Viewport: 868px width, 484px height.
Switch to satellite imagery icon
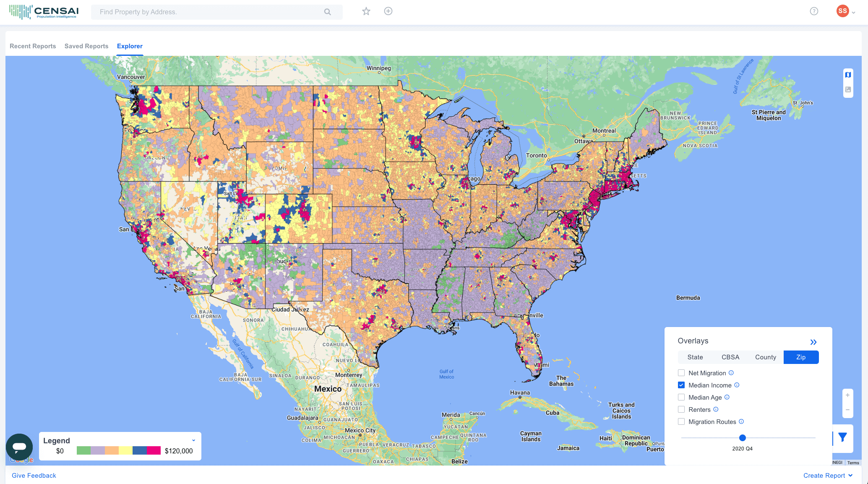848,89
